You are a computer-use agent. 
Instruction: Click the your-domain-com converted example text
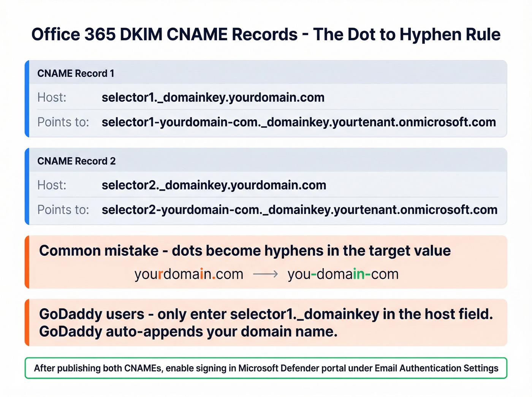point(342,274)
